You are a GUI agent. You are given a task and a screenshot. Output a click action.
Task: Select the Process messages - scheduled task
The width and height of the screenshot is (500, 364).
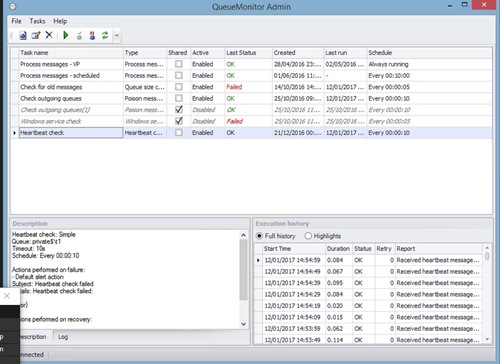(x=251, y=75)
